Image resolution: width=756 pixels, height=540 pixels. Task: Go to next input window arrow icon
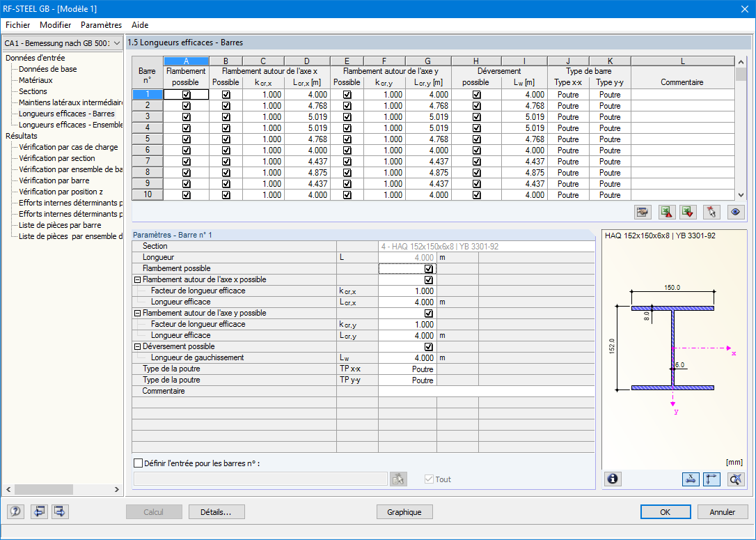[60, 511]
